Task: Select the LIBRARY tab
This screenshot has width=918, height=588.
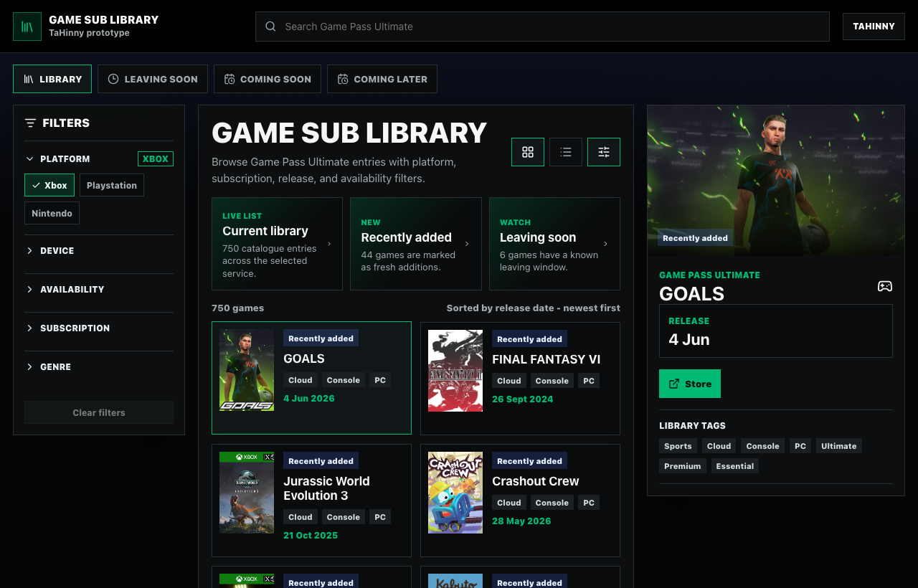Action: pyautogui.click(x=52, y=79)
